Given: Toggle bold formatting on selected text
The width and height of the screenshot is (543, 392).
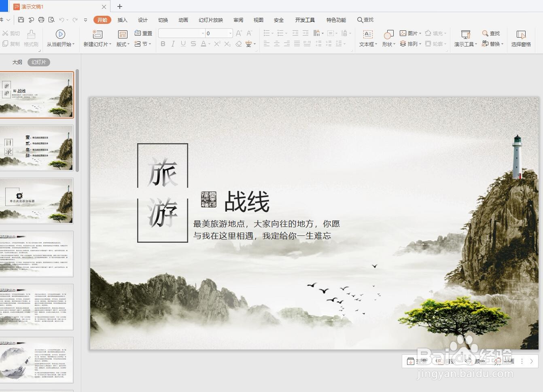Looking at the screenshot, I should (x=163, y=44).
